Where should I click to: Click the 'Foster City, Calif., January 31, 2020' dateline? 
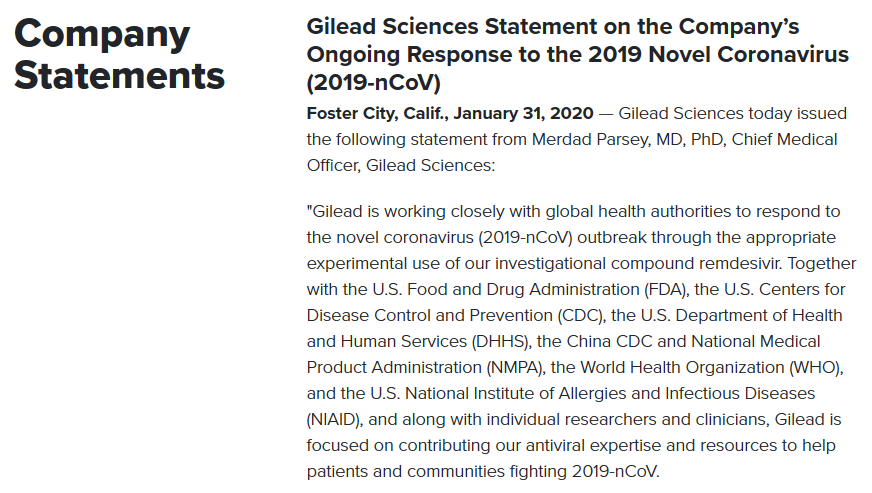tap(450, 113)
